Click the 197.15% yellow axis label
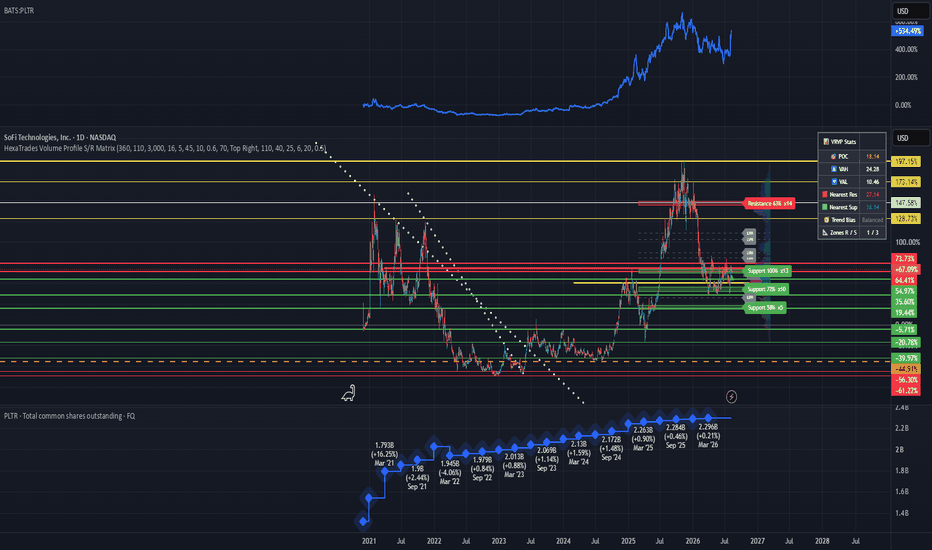The width and height of the screenshot is (932, 550). (906, 161)
